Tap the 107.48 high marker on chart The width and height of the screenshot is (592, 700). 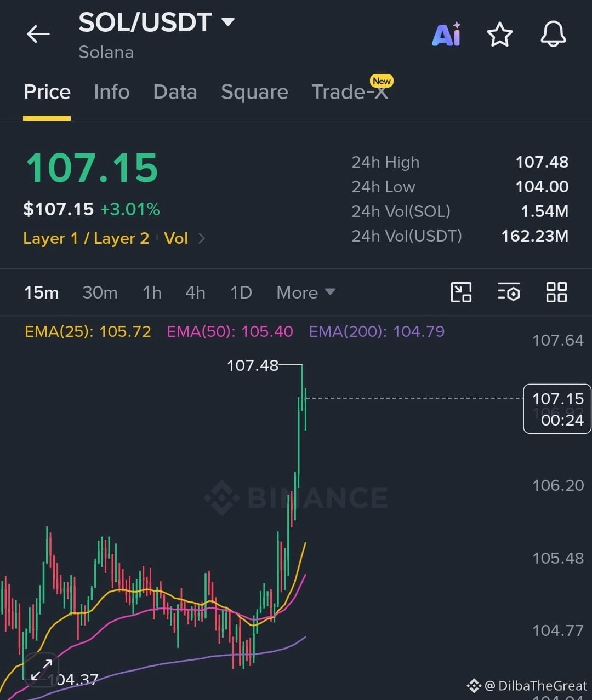[x=253, y=365]
